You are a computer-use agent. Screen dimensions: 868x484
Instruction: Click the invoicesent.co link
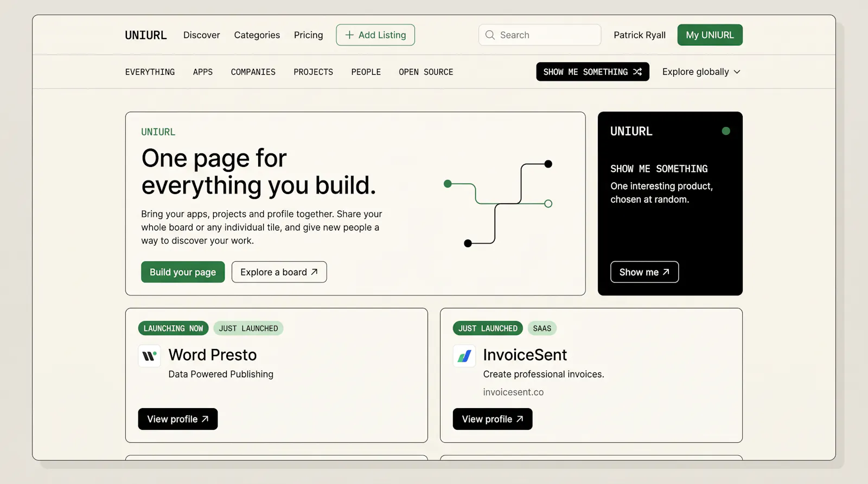pos(513,392)
